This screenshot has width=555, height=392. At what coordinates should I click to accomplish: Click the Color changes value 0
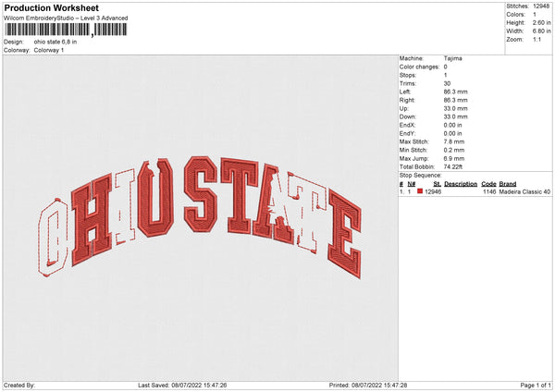click(x=445, y=67)
